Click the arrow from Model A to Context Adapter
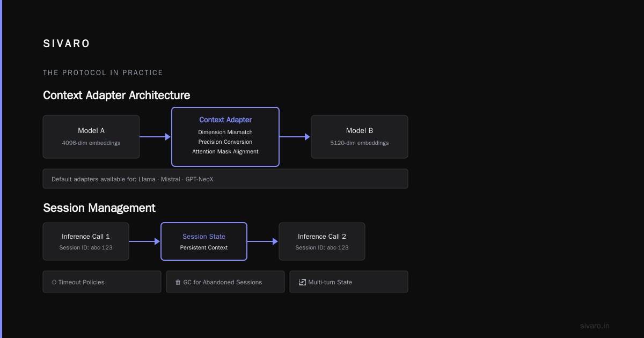 [x=155, y=137]
